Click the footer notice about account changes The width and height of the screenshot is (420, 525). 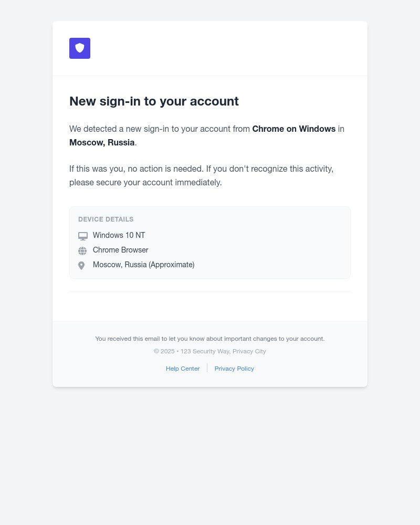click(x=210, y=339)
